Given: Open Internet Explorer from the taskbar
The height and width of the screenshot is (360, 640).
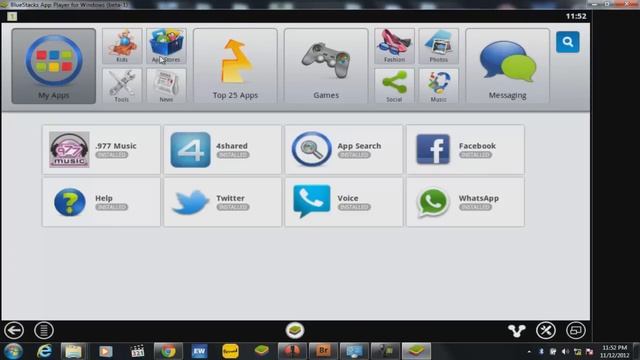Looking at the screenshot, I should coord(44,351).
